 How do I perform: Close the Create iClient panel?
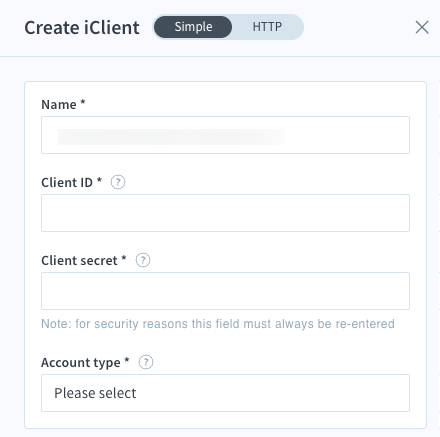point(422,27)
